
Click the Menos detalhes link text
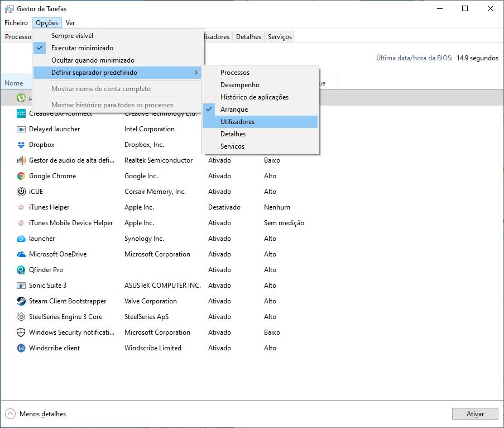tap(43, 414)
